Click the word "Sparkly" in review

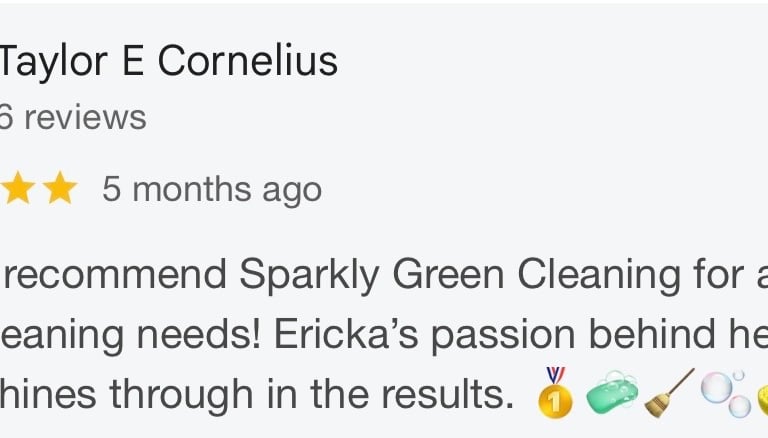coord(309,276)
